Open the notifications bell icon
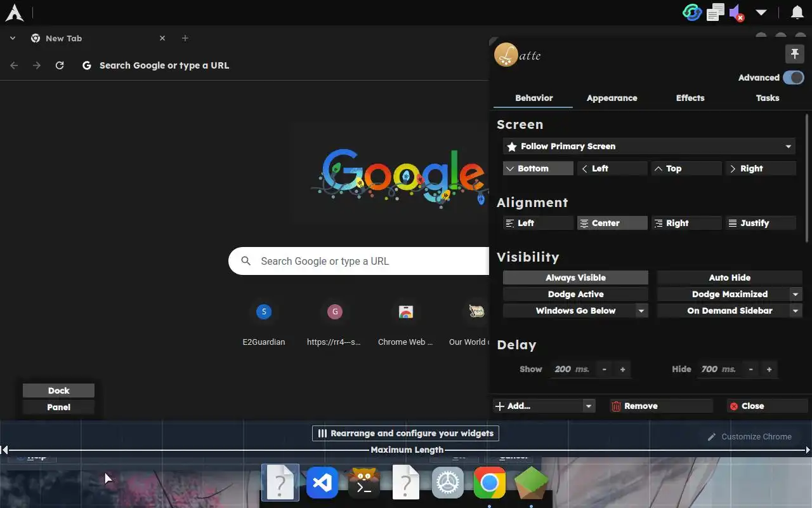 point(797,13)
